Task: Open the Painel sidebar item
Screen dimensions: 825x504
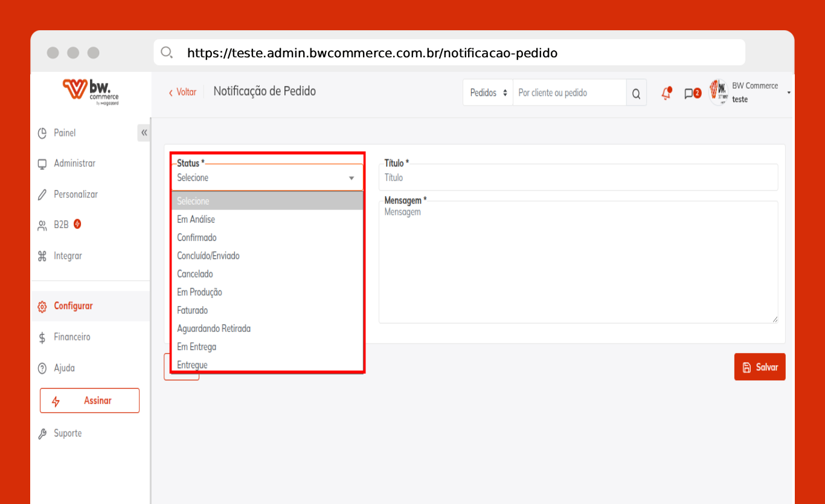Action: pos(65,133)
